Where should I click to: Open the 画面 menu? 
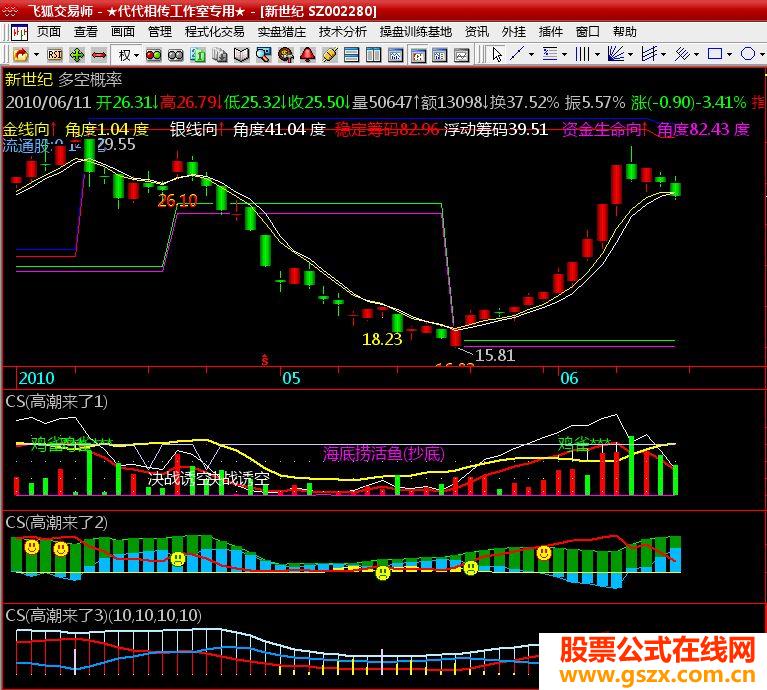(x=123, y=32)
